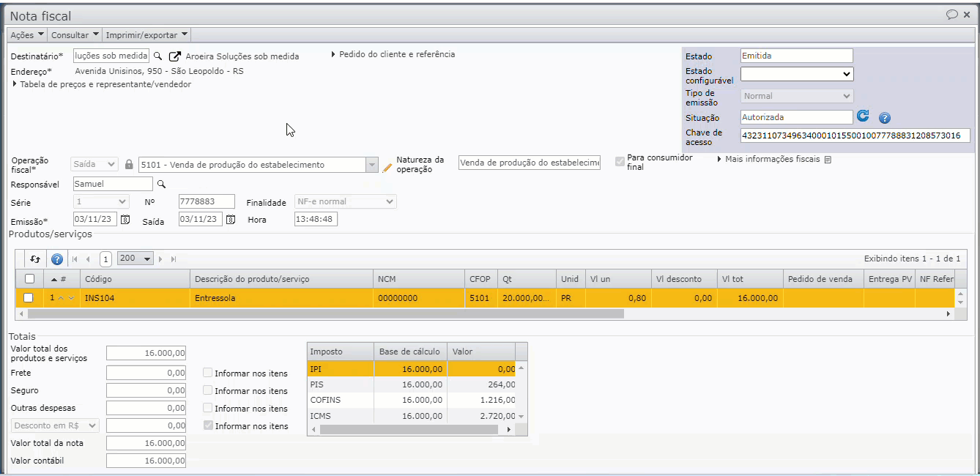Open the Ações menu
Image resolution: width=980 pixels, height=476 pixels.
click(x=27, y=34)
